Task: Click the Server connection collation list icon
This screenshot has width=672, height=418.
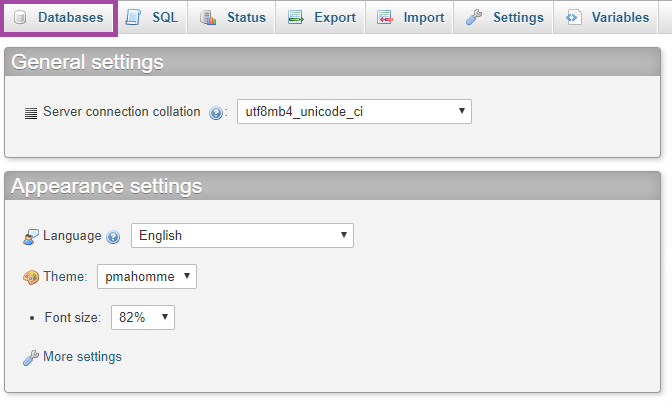Action: (31, 113)
